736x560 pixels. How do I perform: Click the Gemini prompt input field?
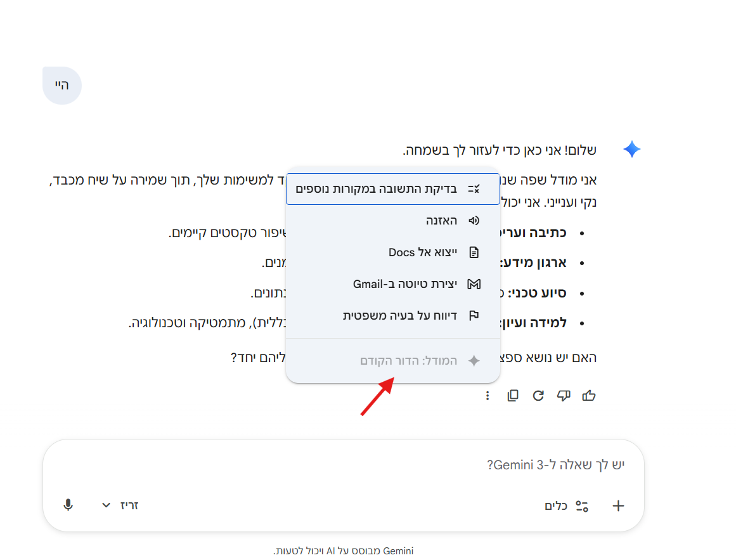pos(342,465)
